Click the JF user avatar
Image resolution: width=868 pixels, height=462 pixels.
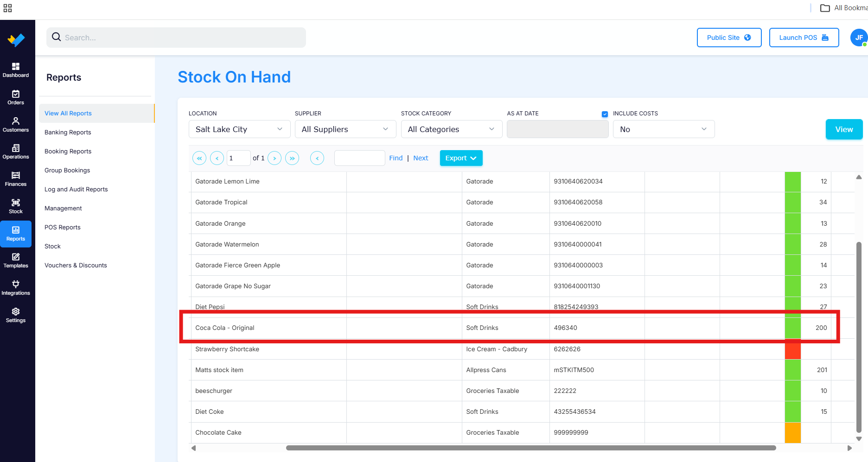pyautogui.click(x=859, y=38)
